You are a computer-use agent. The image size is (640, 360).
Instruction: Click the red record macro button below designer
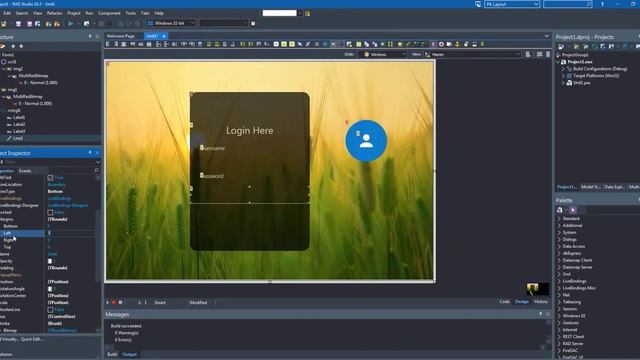114,302
